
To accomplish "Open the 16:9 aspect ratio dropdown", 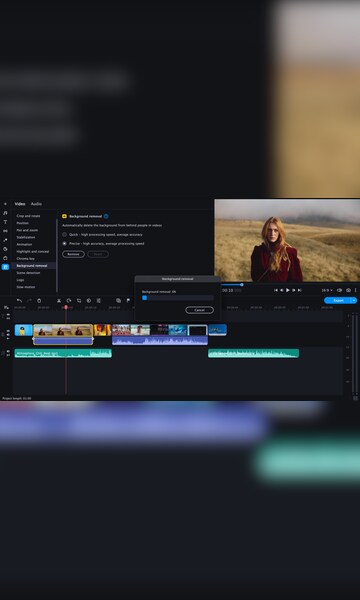I will (327, 290).
